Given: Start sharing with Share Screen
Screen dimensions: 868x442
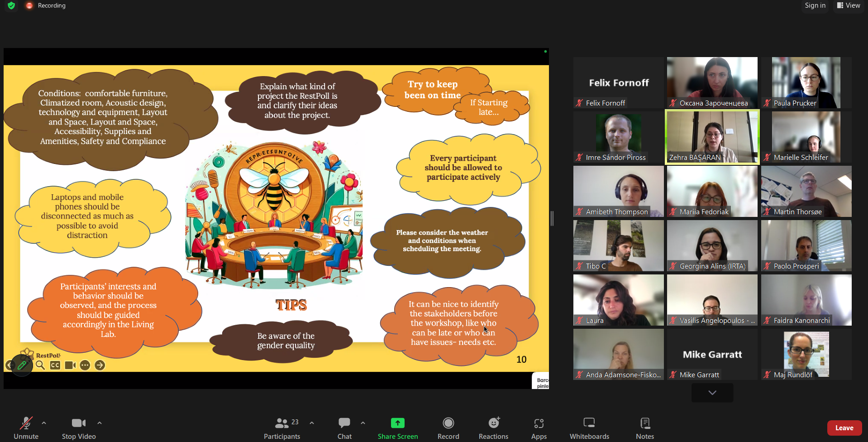Looking at the screenshot, I should [398, 428].
